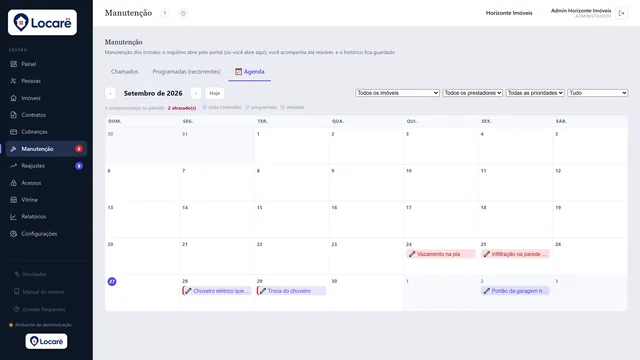
Task: Open the Todos os prestadores dropdown
Action: 473,93
